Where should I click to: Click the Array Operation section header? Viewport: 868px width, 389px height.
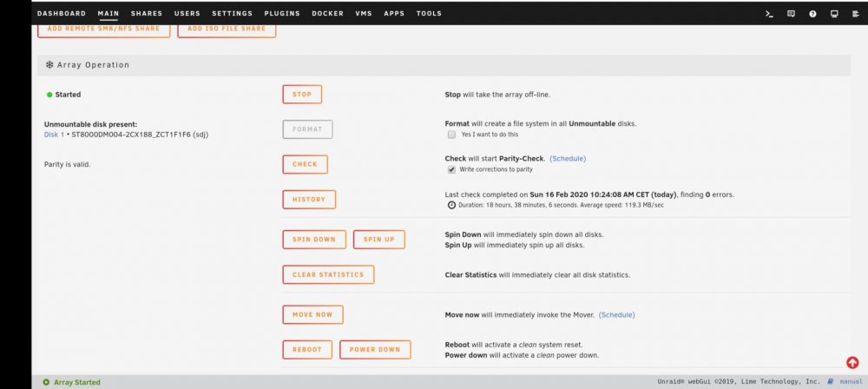point(444,65)
